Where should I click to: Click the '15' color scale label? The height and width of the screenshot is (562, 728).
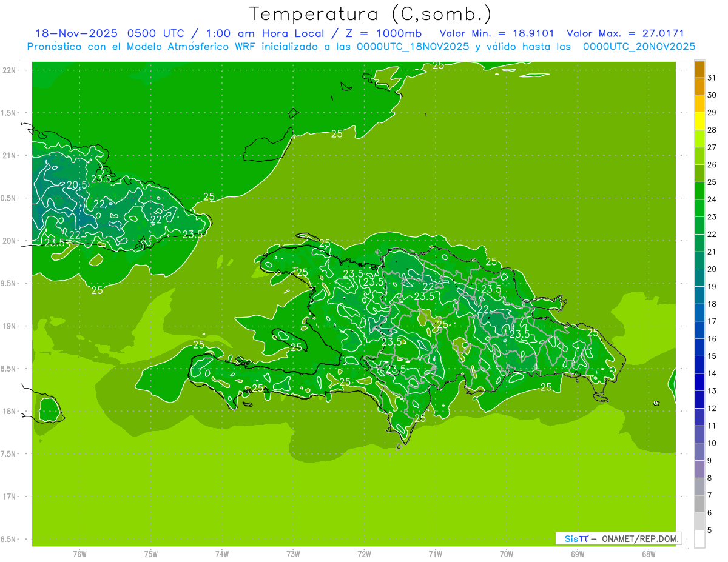click(712, 356)
